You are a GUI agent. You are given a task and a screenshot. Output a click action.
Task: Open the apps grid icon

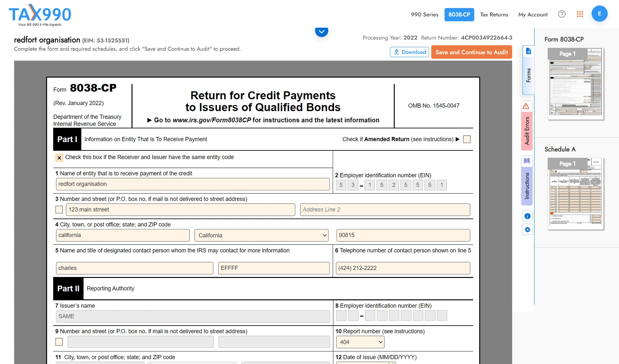pos(580,14)
